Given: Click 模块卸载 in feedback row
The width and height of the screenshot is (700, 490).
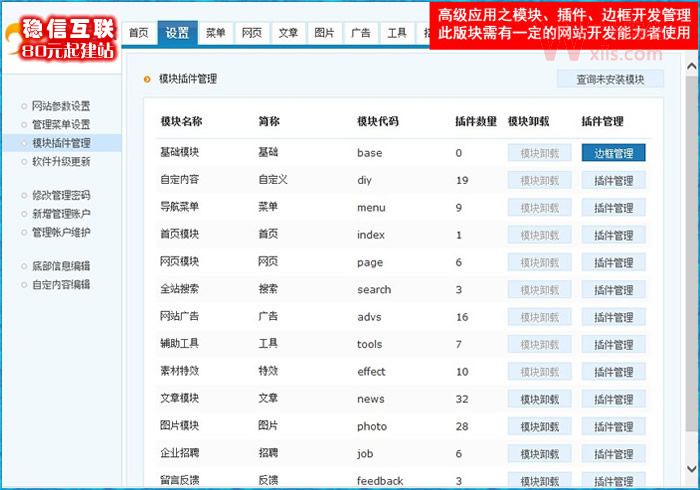Looking at the screenshot, I should (540, 481).
